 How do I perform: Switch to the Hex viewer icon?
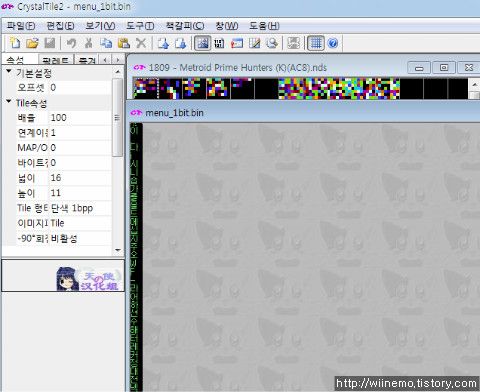click(219, 43)
